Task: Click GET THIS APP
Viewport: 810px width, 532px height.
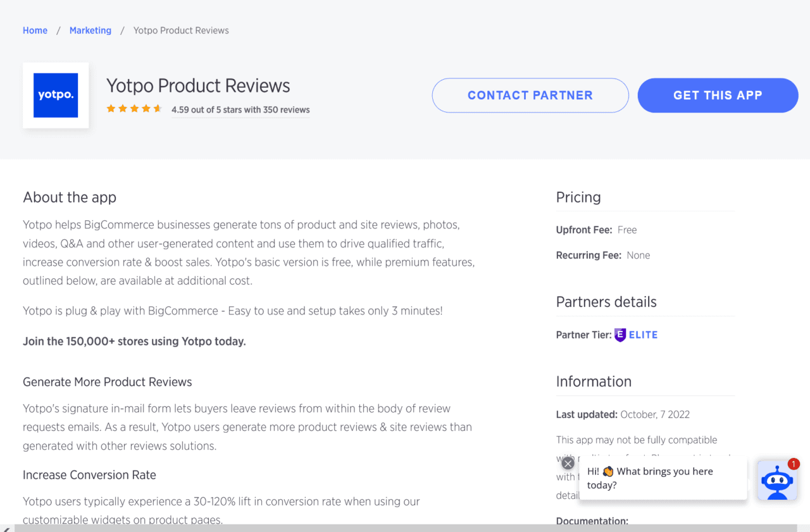Action: [718, 95]
